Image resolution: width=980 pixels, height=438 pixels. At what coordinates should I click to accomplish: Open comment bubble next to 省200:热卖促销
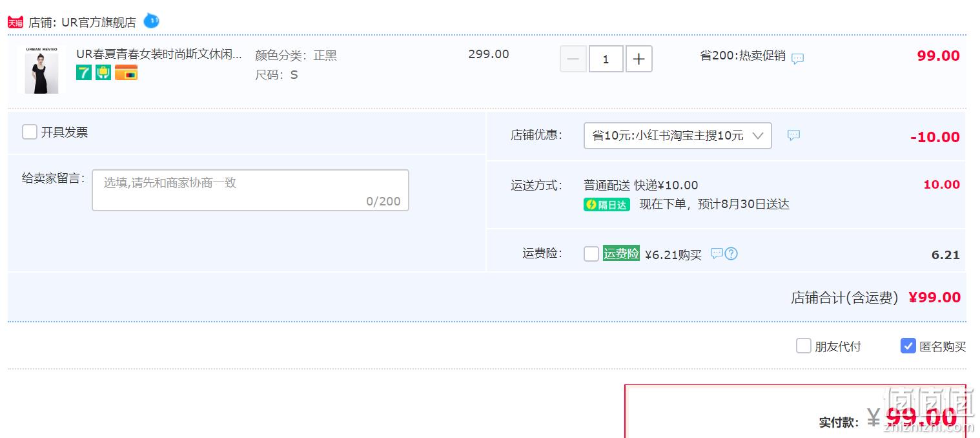[x=798, y=58]
